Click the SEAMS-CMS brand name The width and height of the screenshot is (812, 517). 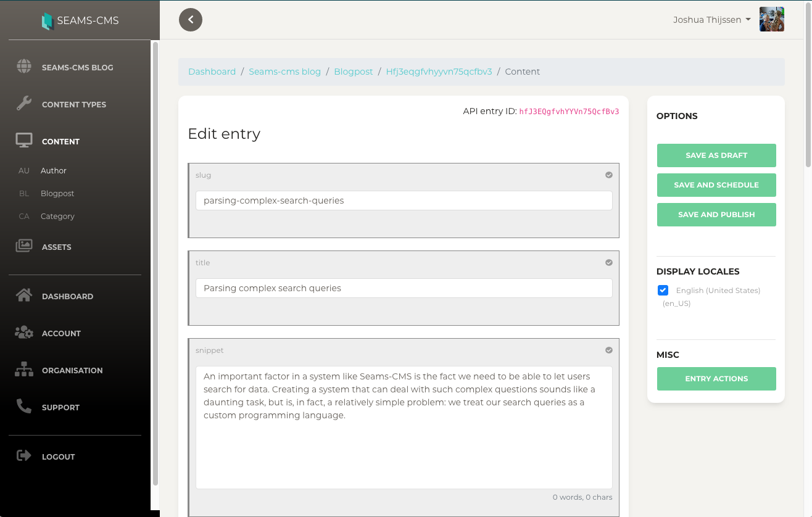(88, 21)
